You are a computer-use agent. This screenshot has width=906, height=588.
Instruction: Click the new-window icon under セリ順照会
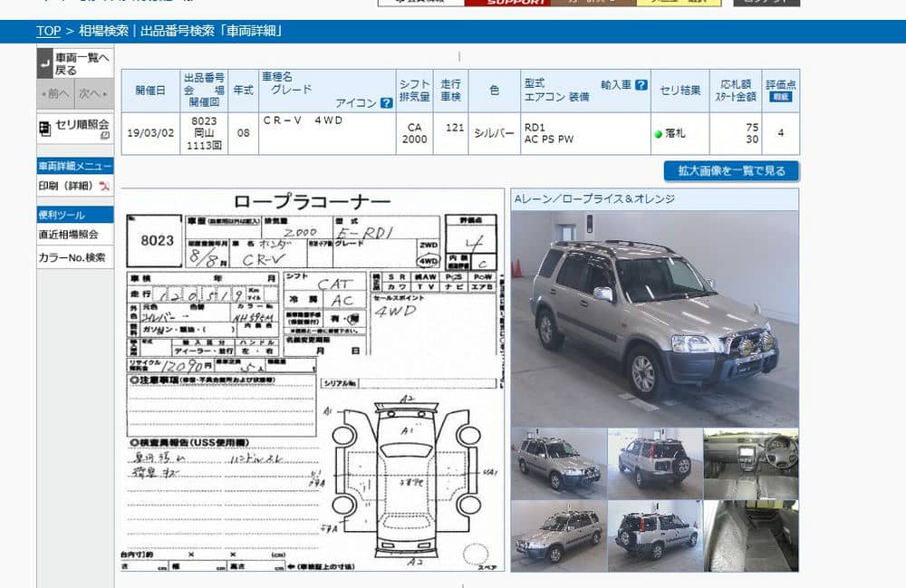pos(105,135)
